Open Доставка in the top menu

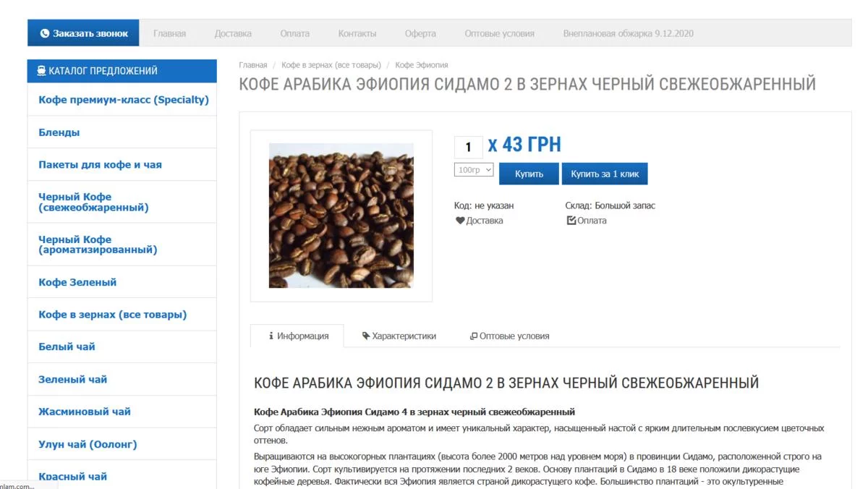pyautogui.click(x=233, y=33)
